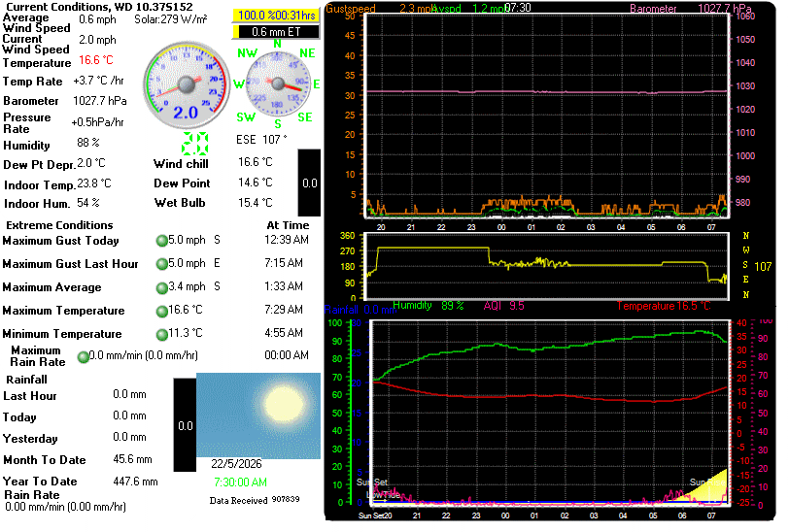Click the red Temperature 16.6 °C reading
This screenshot has height=532, width=789.
pos(96,60)
